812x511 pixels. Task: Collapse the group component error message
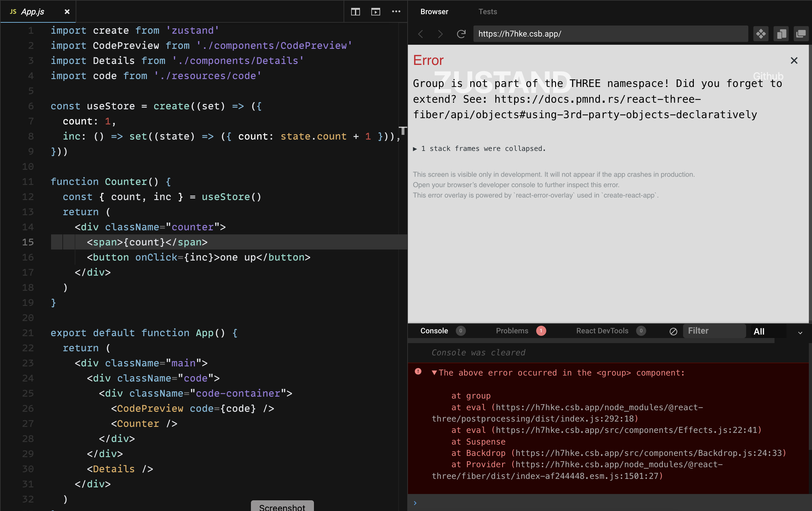[434, 372]
